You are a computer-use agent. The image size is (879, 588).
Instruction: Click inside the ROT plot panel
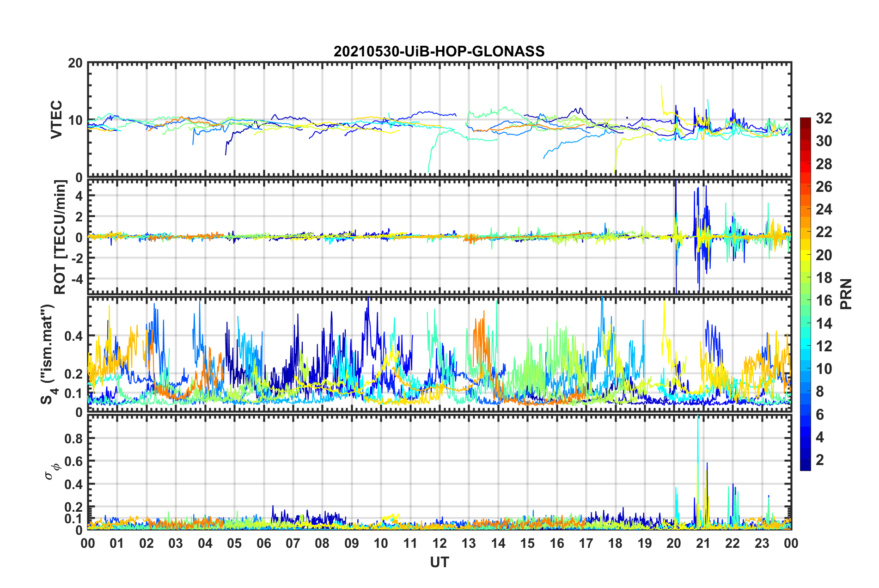pos(439,237)
